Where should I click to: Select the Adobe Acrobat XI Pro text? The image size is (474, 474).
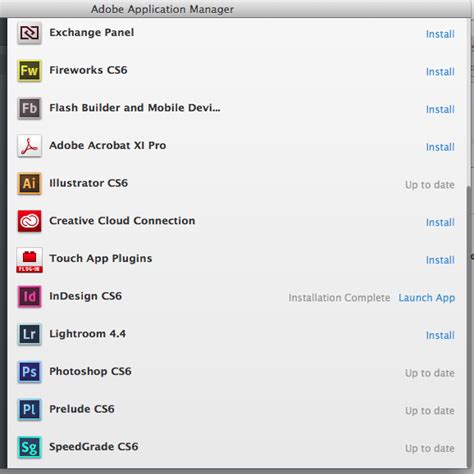click(108, 145)
